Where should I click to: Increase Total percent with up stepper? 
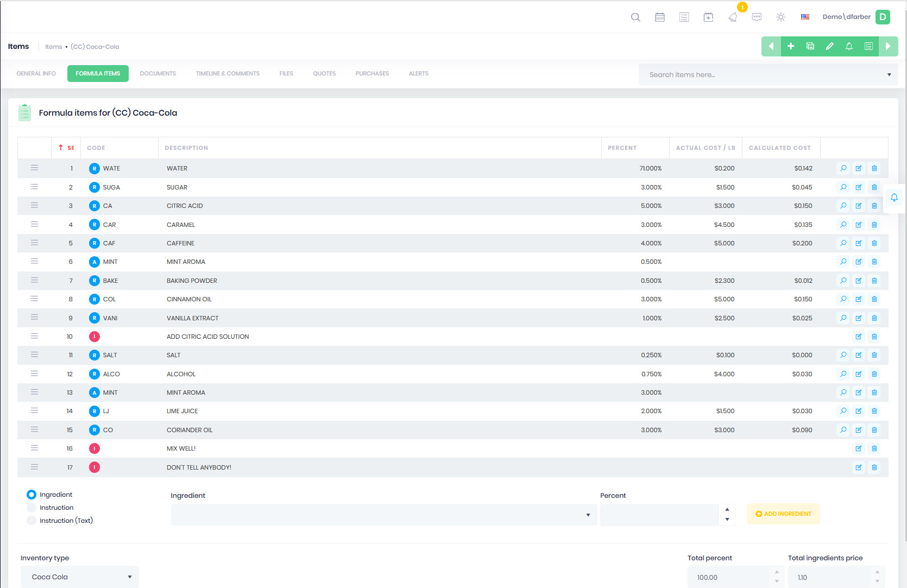(777, 572)
